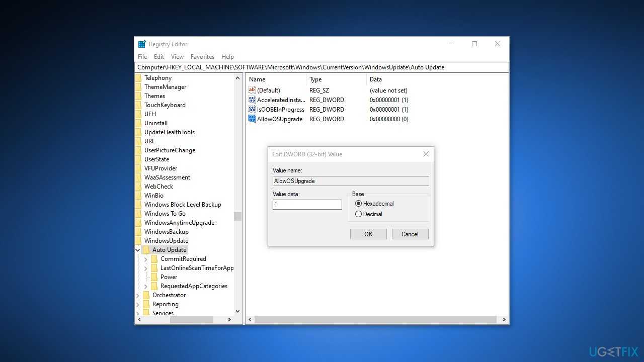Expand the RequestedAppCategories subkey

pyautogui.click(x=146, y=287)
